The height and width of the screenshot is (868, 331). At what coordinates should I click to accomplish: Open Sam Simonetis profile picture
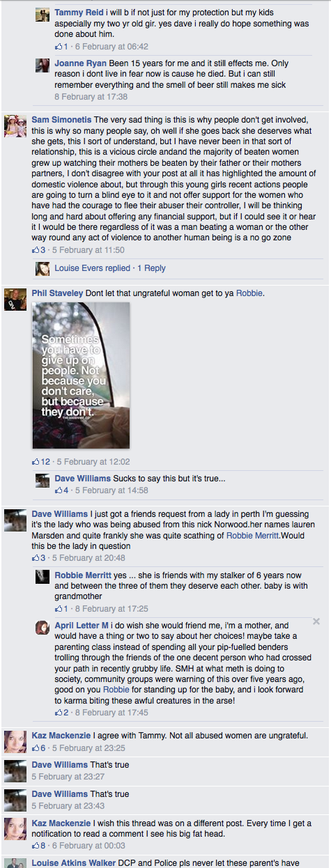pos(15,126)
